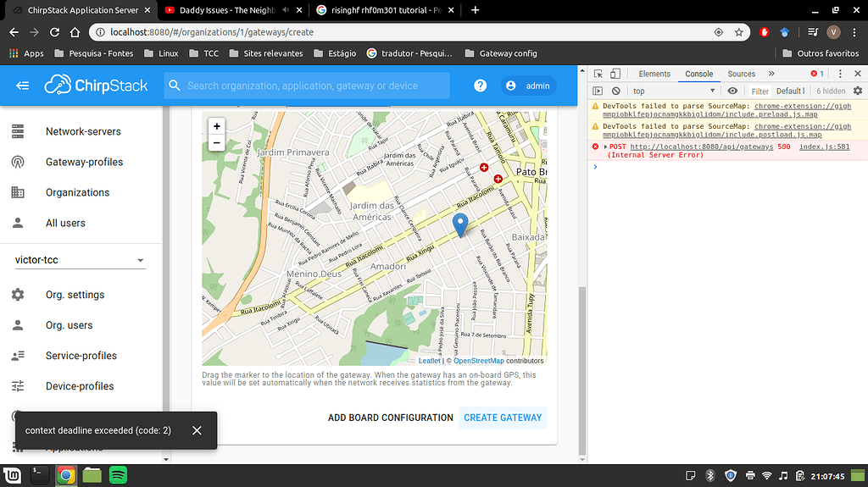The width and height of the screenshot is (868, 487).
Task: Toggle the console sidebar icon
Action: 598,91
